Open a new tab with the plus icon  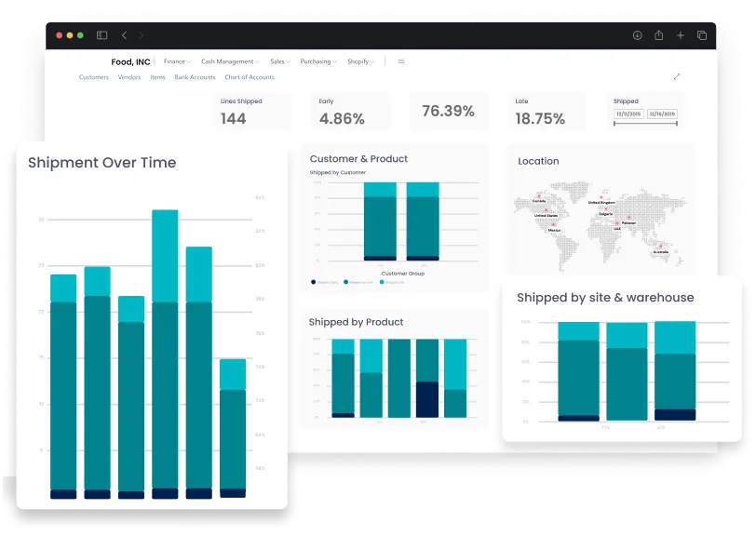[682, 33]
